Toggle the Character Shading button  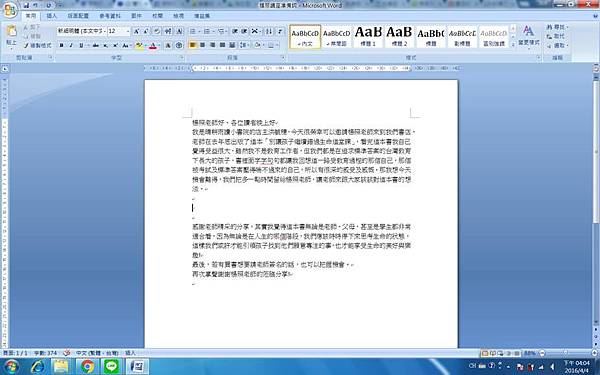click(168, 45)
